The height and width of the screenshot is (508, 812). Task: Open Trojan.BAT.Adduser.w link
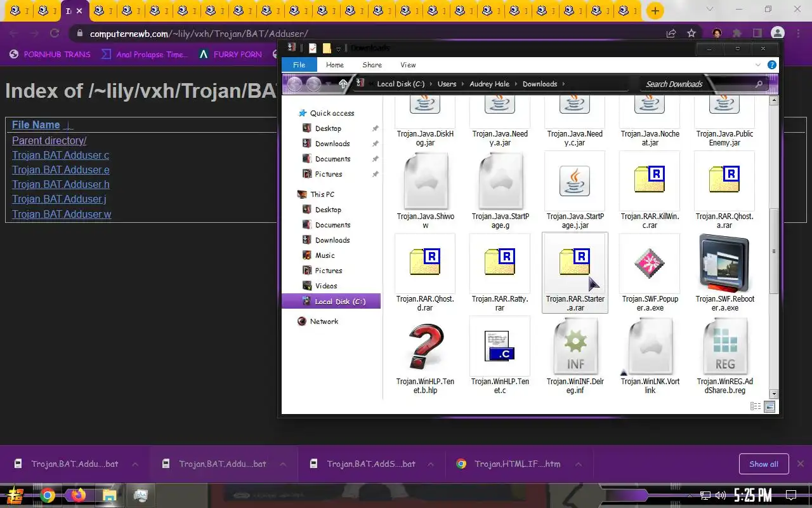[x=62, y=214]
